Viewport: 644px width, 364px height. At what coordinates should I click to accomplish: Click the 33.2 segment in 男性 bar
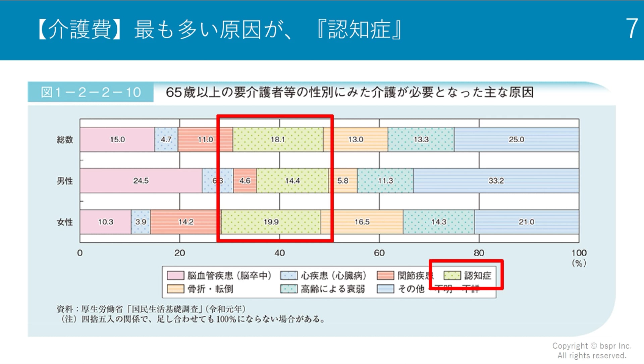[496, 180]
